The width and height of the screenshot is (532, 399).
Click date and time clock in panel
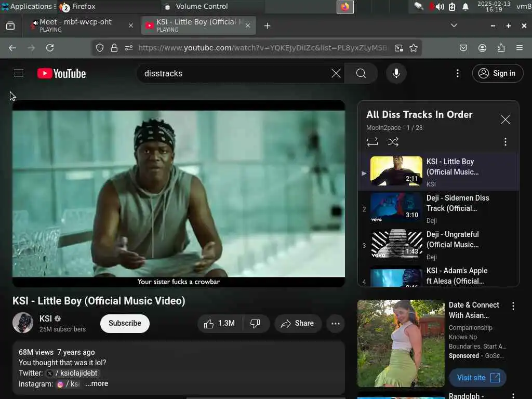(x=494, y=6)
